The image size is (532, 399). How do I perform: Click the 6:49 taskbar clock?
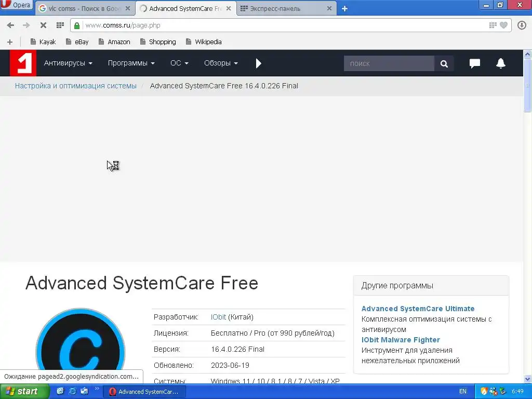[x=517, y=392]
